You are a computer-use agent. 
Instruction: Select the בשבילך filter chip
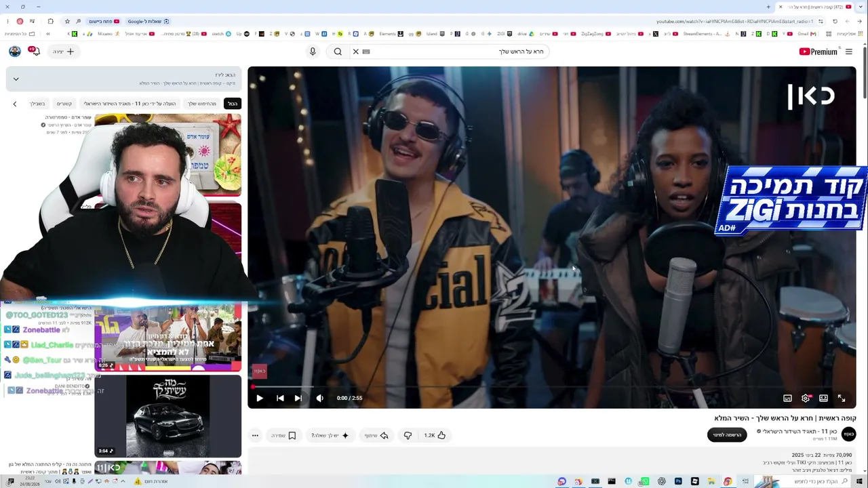(x=37, y=104)
